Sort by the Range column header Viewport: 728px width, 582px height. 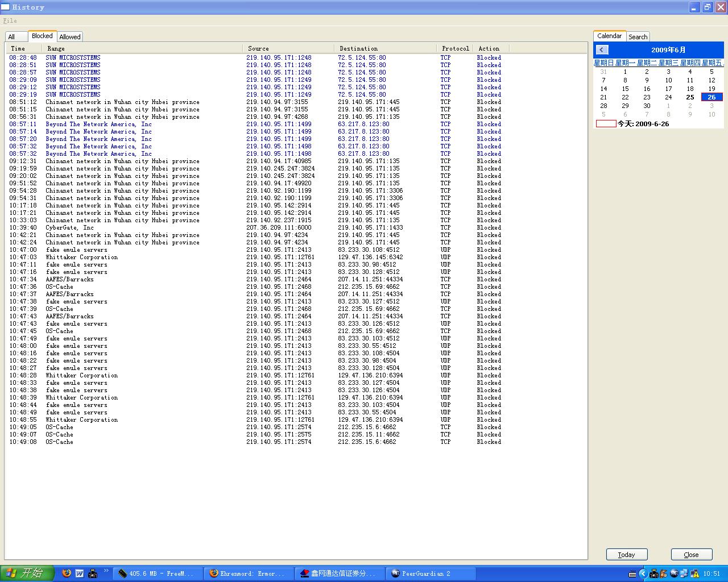tap(143, 48)
